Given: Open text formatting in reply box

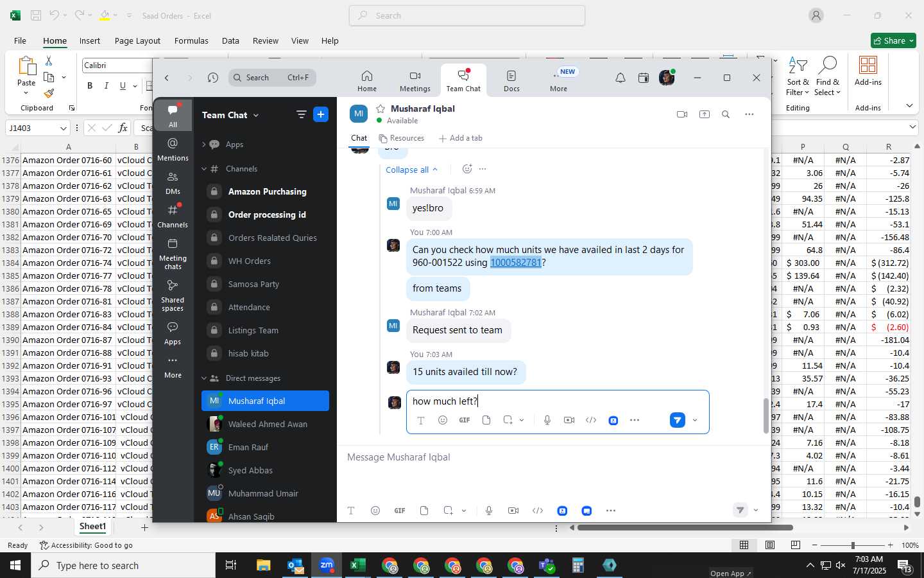Looking at the screenshot, I should click(x=421, y=420).
